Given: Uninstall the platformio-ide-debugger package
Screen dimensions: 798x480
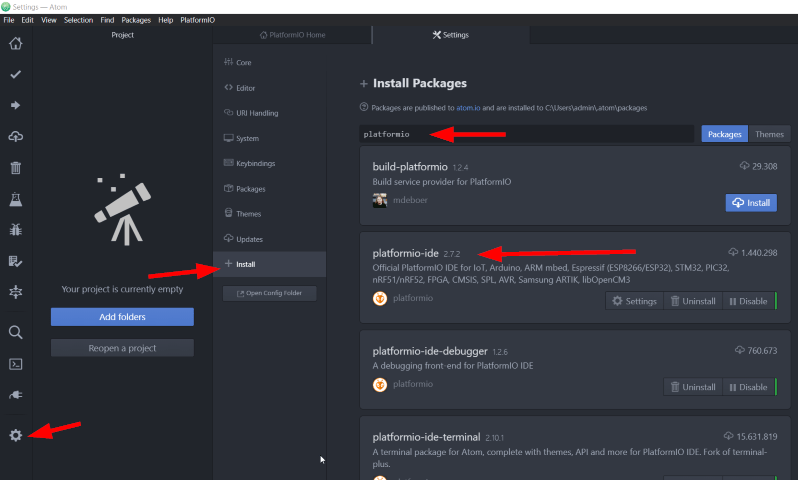Looking at the screenshot, I should click(x=693, y=387).
